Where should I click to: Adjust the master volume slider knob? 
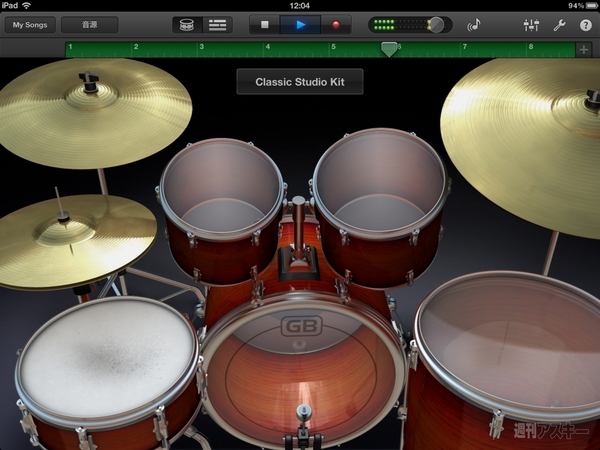pyautogui.click(x=435, y=25)
